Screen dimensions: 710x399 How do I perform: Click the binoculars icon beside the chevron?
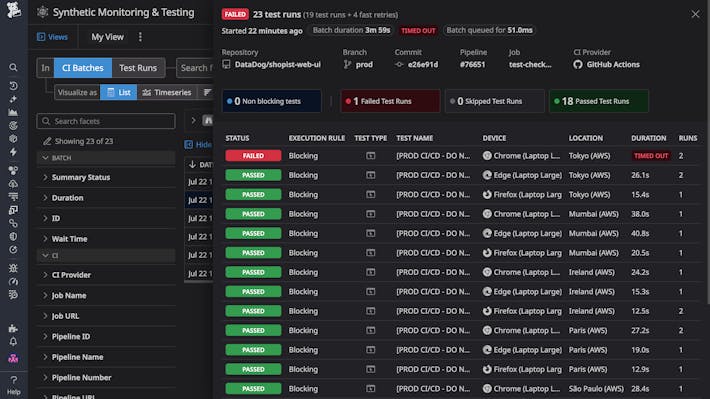(x=208, y=120)
